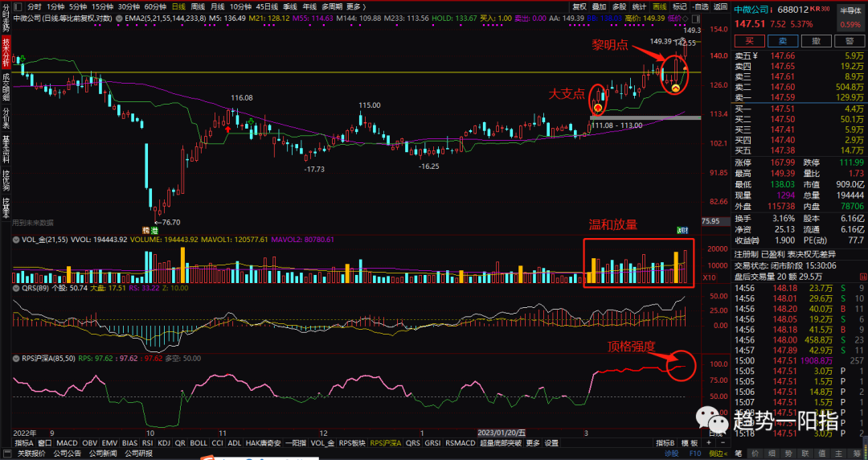868x460 pixels.
Task: Select the 周线 weekly chart tab
Action: 198,6
